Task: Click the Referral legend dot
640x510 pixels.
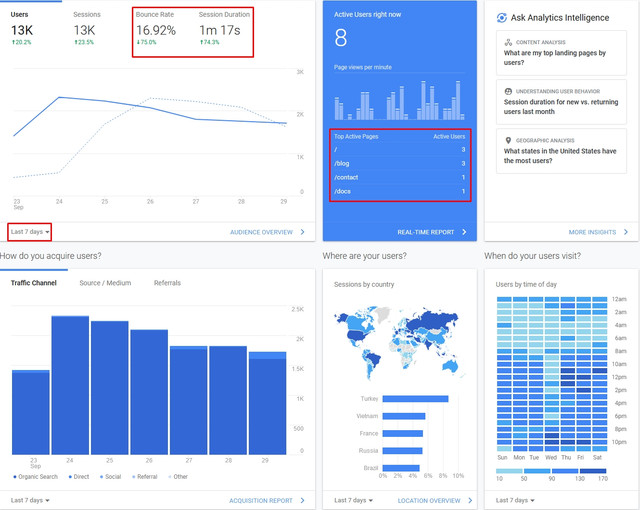Action: tap(134, 477)
